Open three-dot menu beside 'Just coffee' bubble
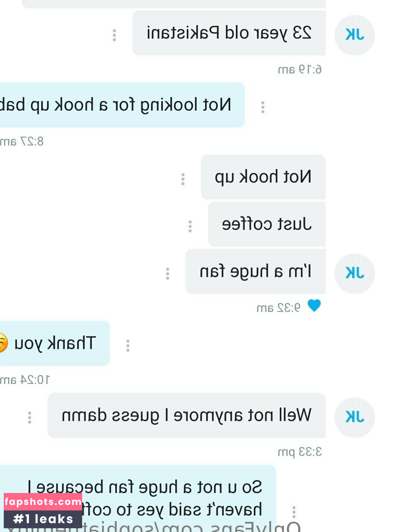This screenshot has height=532, width=393. coord(190,226)
